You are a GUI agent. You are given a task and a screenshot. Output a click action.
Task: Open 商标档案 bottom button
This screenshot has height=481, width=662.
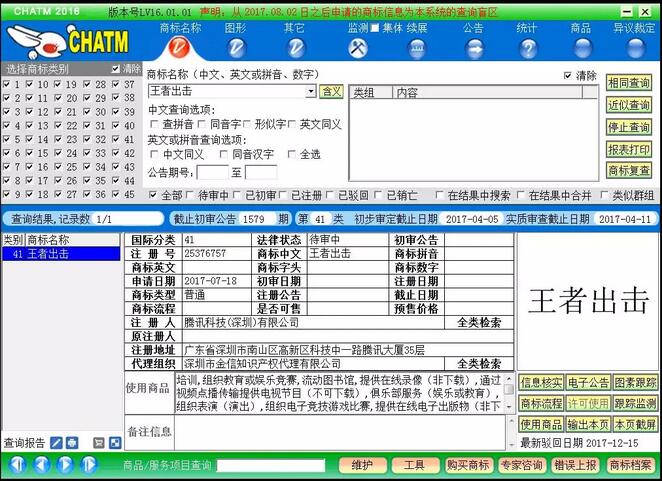[x=630, y=465]
